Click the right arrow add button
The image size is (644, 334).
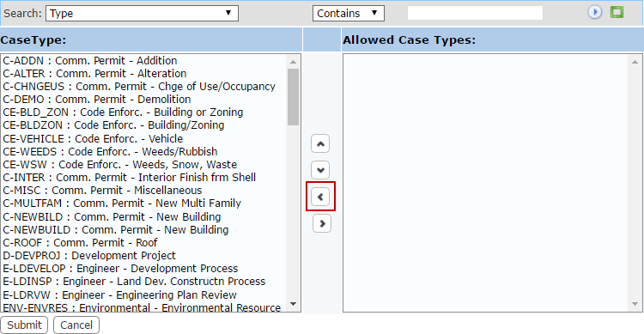click(x=322, y=223)
